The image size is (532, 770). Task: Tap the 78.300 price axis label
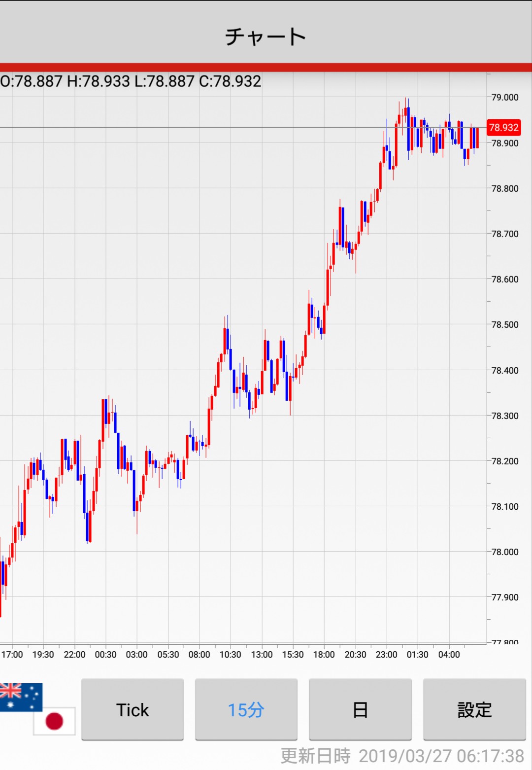[505, 416]
